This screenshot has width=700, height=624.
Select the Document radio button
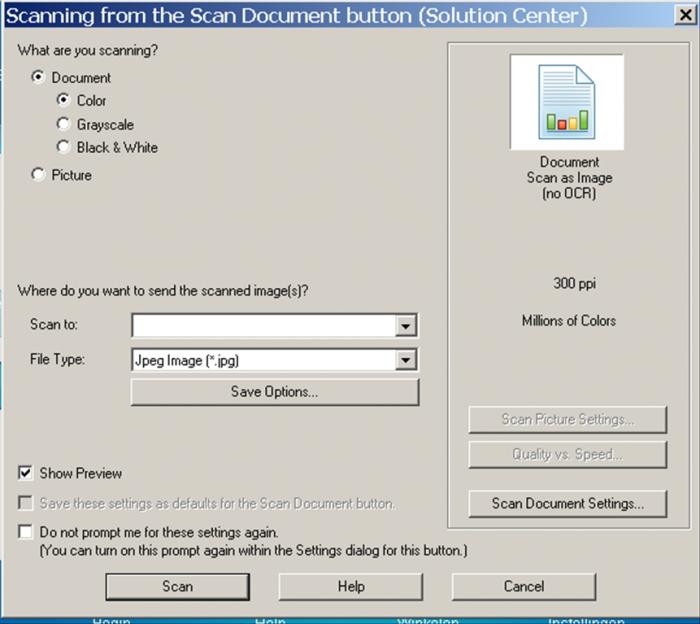[x=38, y=77]
